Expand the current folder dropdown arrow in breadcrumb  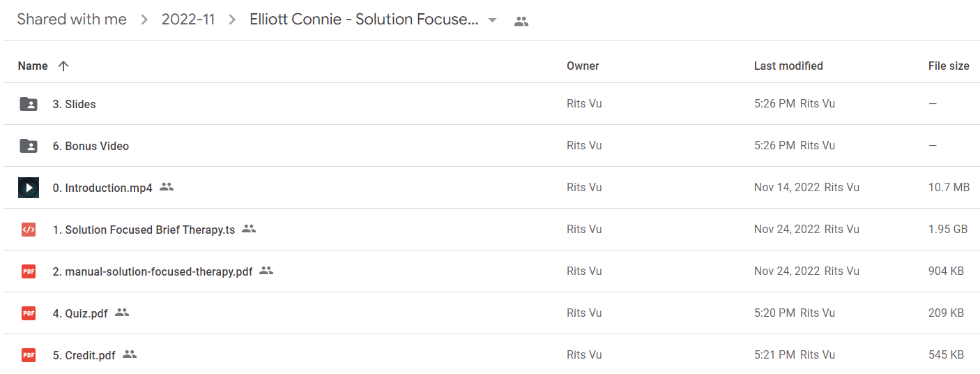(x=493, y=20)
